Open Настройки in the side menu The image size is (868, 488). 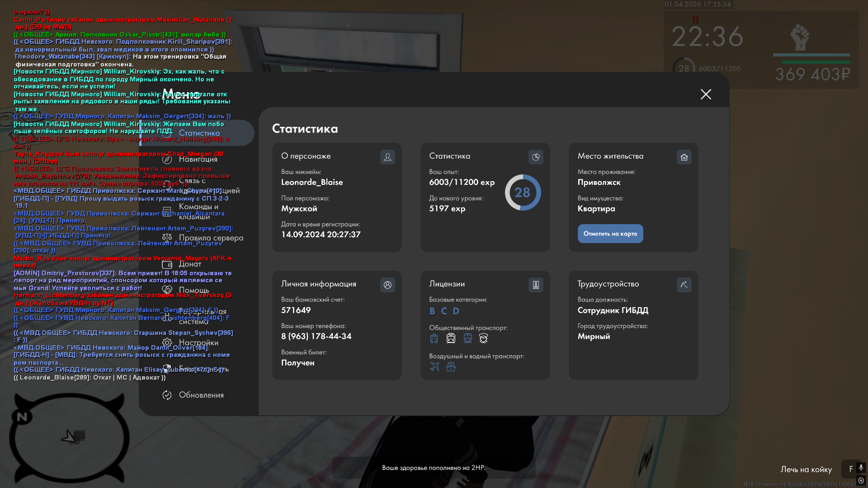coord(198,343)
